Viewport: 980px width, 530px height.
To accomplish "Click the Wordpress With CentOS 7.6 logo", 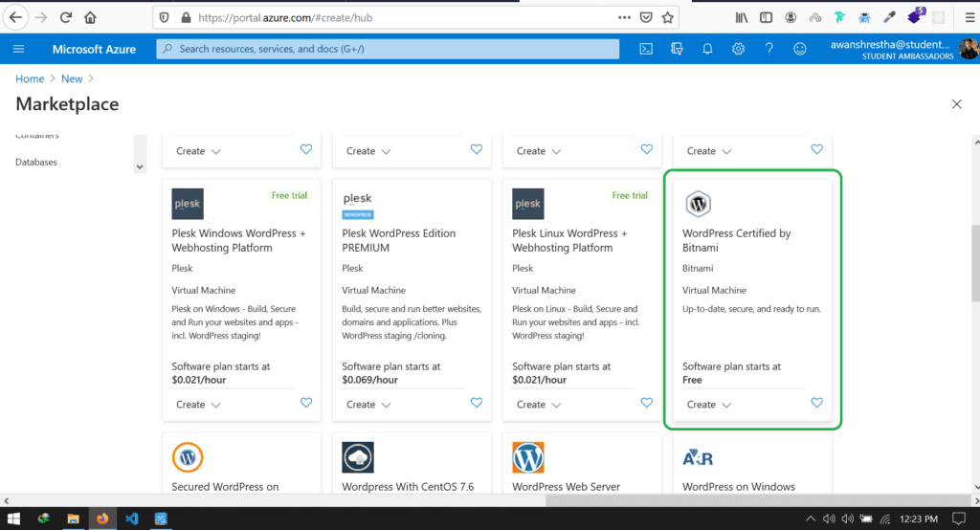I will pyautogui.click(x=358, y=457).
